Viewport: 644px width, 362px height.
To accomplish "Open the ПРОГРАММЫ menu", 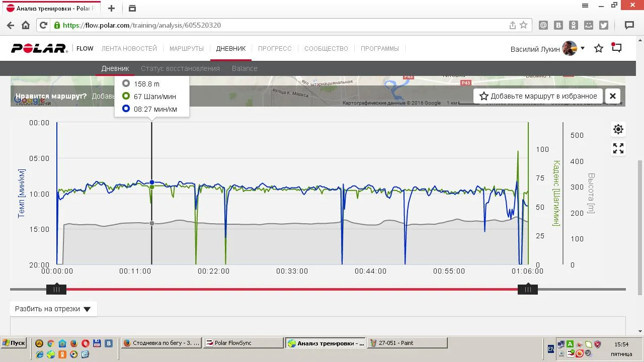I will coord(380,48).
